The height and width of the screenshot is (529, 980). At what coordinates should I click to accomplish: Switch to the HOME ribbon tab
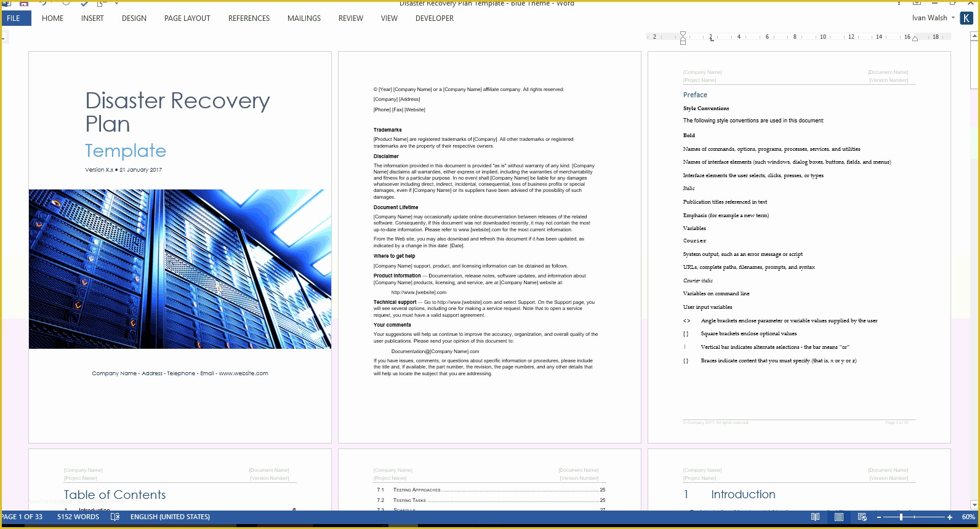pos(52,18)
